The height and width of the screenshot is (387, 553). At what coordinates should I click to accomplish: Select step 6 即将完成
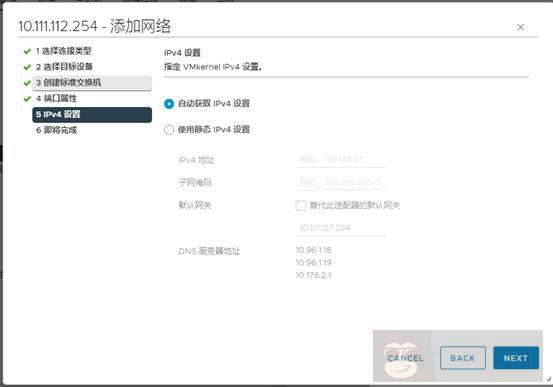(56, 130)
